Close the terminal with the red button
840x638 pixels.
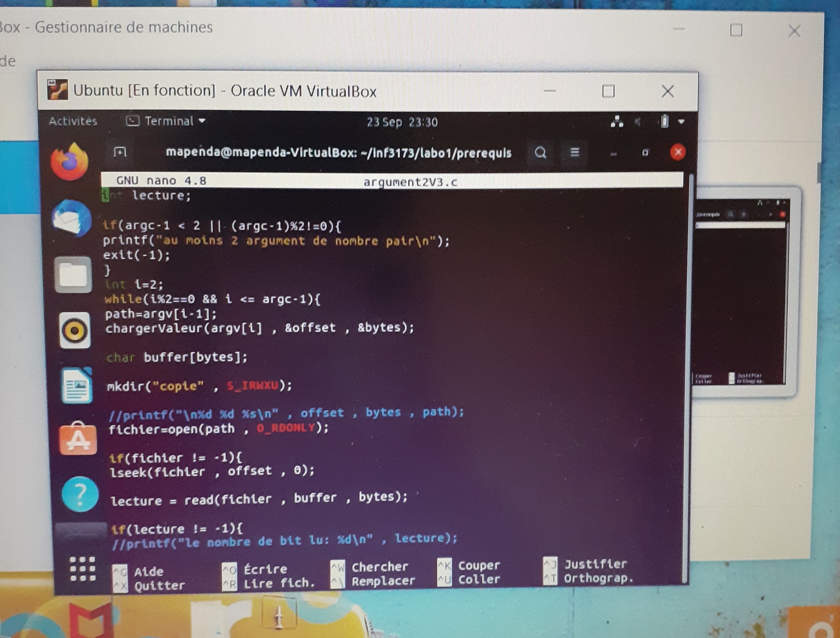pos(677,152)
